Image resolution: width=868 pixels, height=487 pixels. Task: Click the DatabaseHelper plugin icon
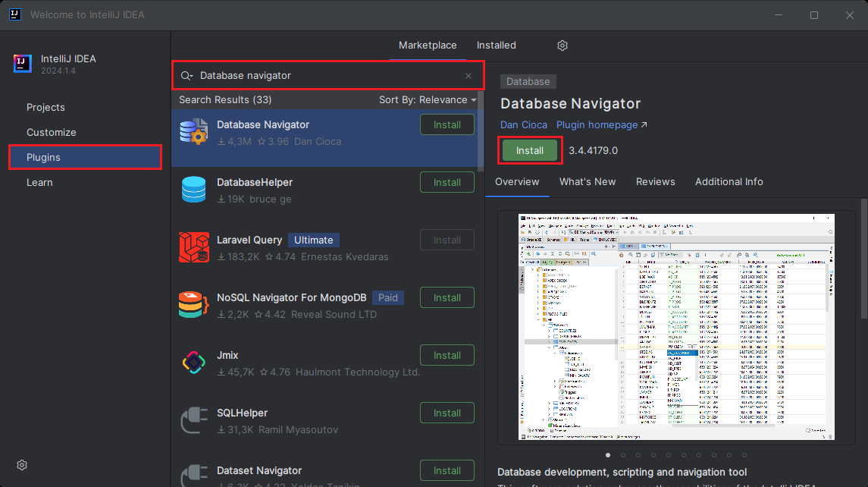pyautogui.click(x=193, y=190)
